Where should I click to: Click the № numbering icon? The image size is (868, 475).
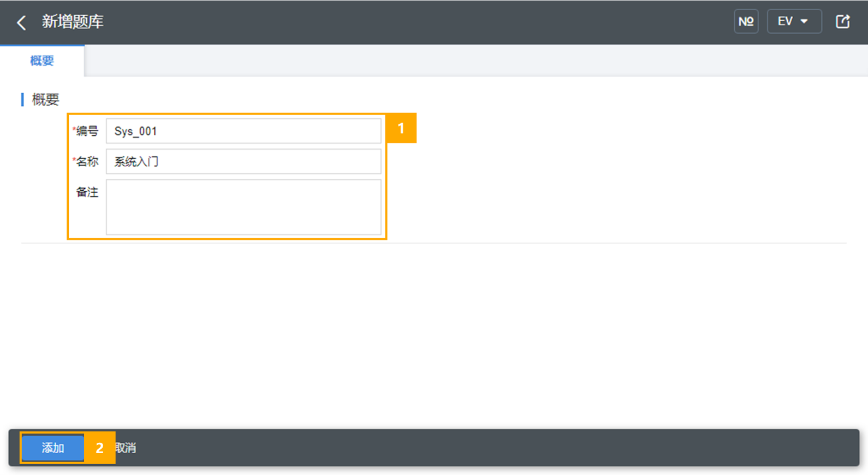pyautogui.click(x=746, y=22)
